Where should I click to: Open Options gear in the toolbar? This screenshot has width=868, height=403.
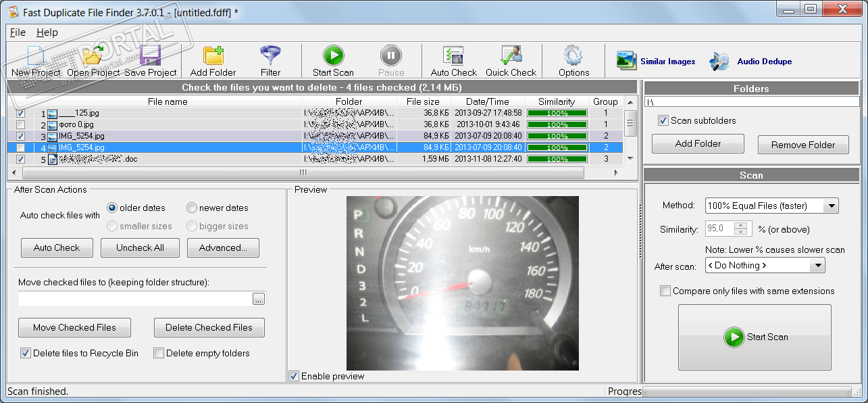(x=573, y=61)
